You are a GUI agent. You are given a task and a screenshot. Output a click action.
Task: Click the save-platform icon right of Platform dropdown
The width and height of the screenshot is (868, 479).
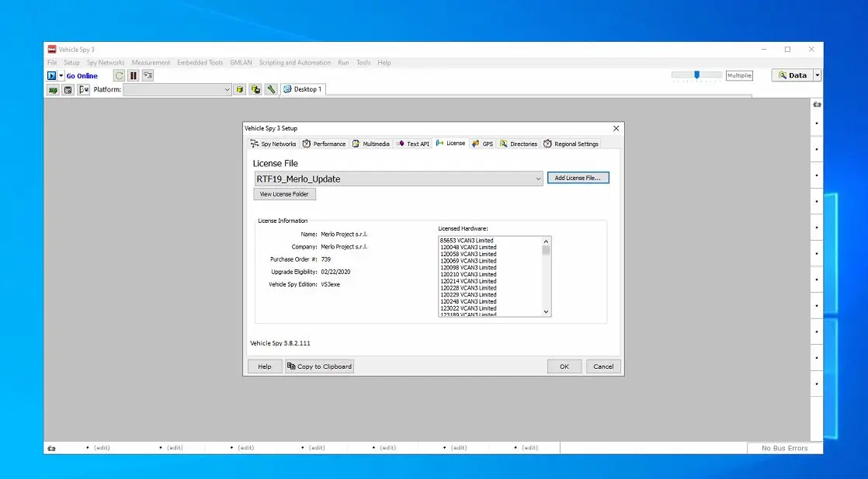(x=255, y=89)
